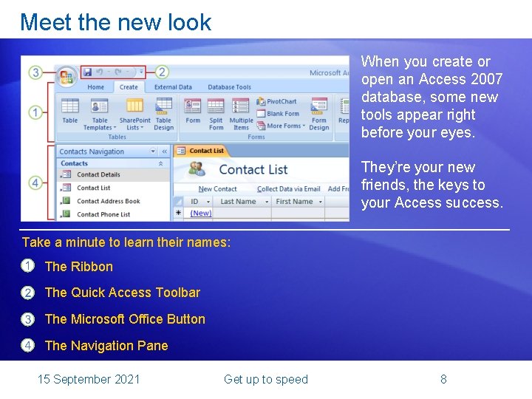This screenshot has width=532, height=399.
Task: Collapse the Contacts group in Navigation Pane
Action: coord(160,163)
